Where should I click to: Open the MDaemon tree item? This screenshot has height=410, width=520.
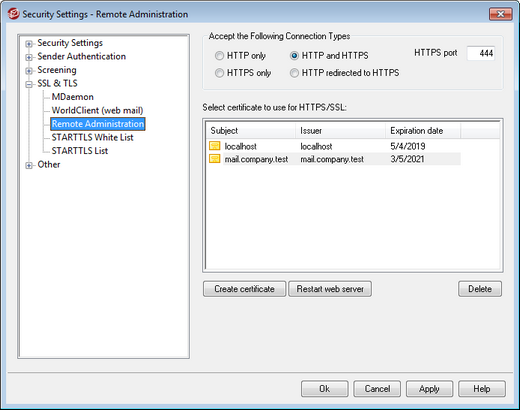pyautogui.click(x=72, y=97)
